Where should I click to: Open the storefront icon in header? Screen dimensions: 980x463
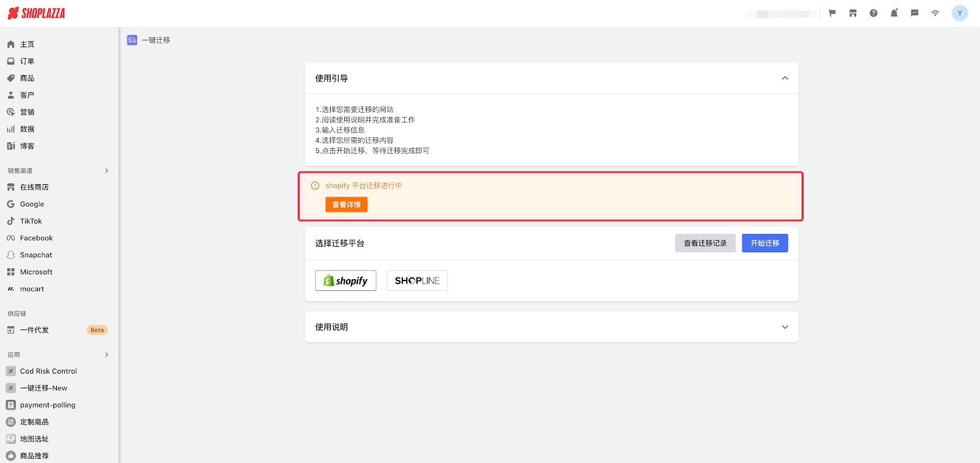click(853, 13)
